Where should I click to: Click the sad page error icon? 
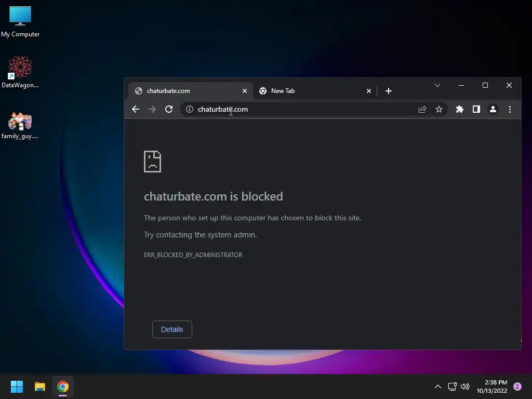point(152,162)
